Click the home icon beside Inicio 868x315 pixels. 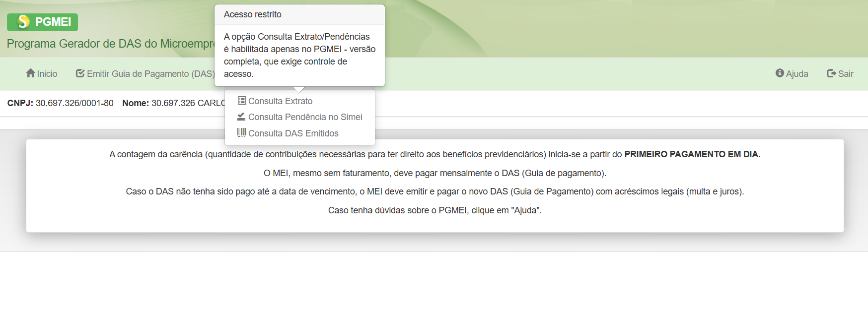point(31,73)
